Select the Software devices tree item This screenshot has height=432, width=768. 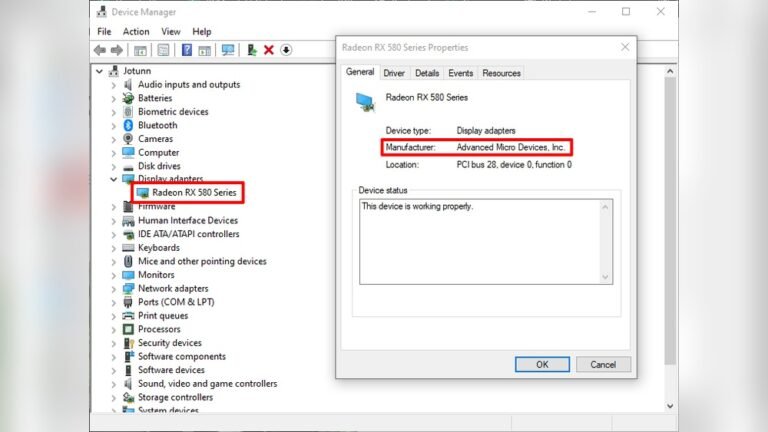pyautogui.click(x=171, y=370)
